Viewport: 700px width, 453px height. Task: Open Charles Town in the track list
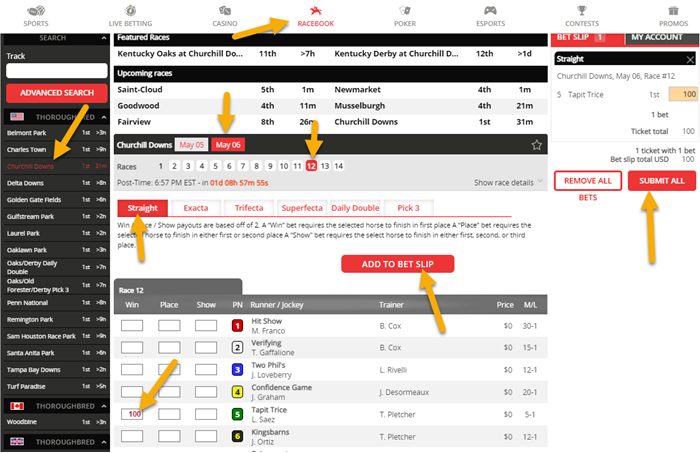click(56, 150)
